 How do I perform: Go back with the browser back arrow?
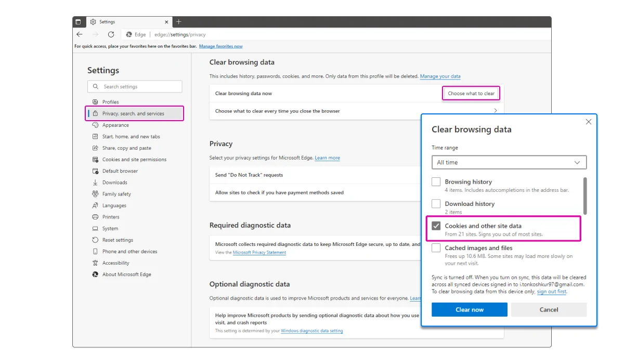[x=80, y=34]
